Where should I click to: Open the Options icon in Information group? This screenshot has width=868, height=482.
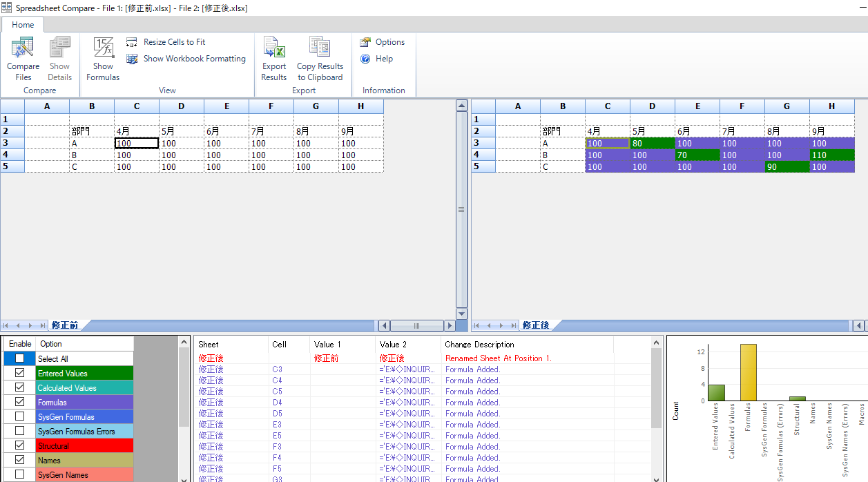click(365, 42)
